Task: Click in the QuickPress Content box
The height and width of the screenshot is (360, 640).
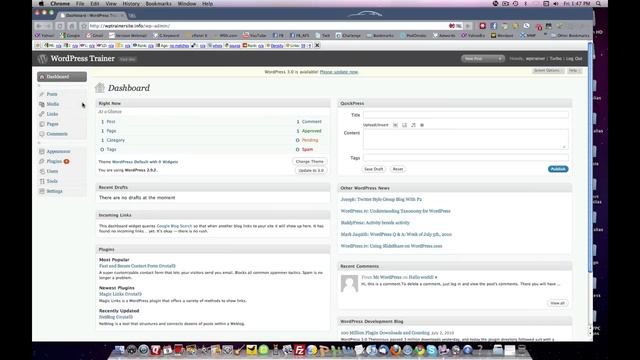Action: coord(466,139)
